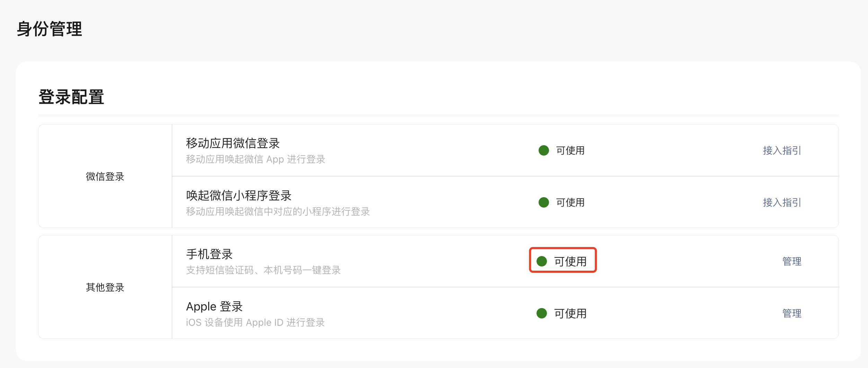Click description 支持短信验证码、本机号码一键登录
Screen dimensions: 868x368
pyautogui.click(x=263, y=270)
